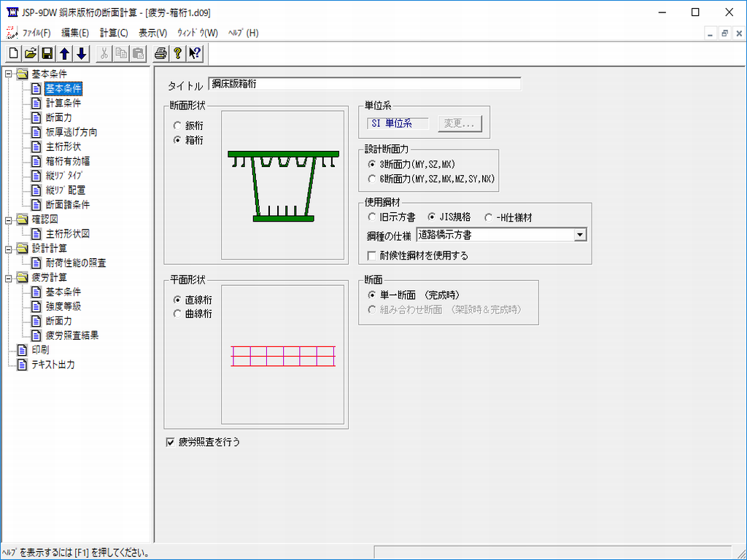Click the yellow question mark help icon
This screenshot has width=747, height=560.
[177, 53]
